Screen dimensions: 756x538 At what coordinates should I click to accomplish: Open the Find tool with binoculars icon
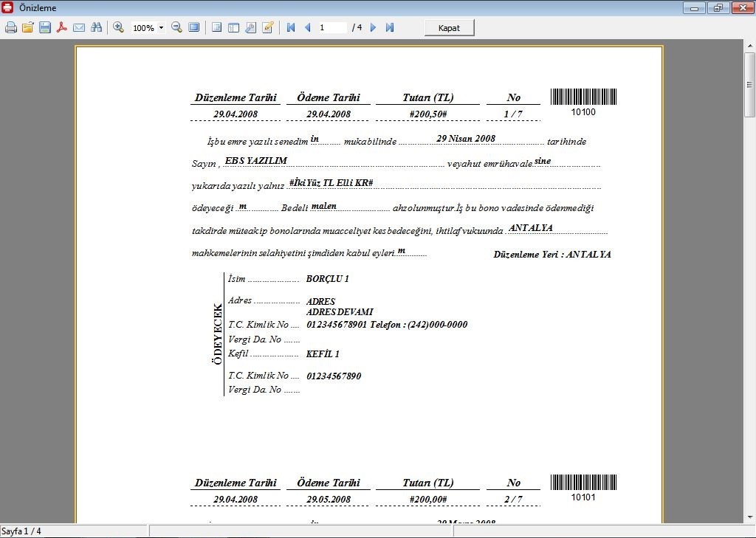[97, 27]
